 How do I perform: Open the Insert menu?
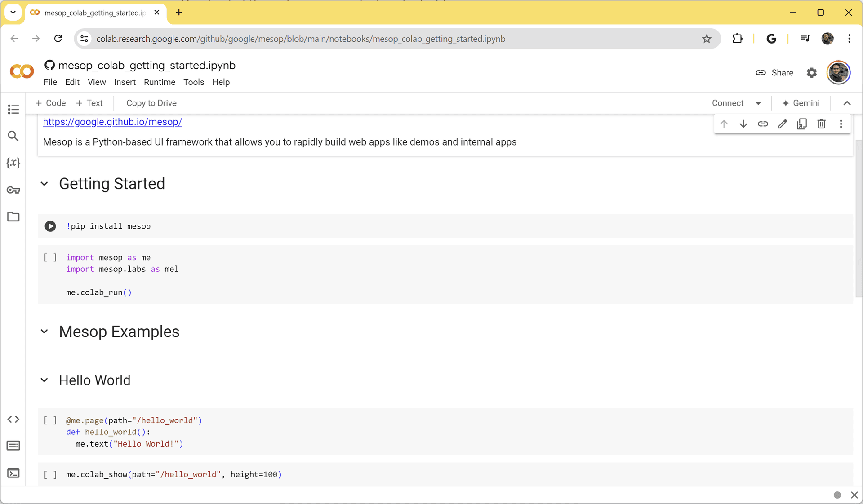tap(125, 82)
